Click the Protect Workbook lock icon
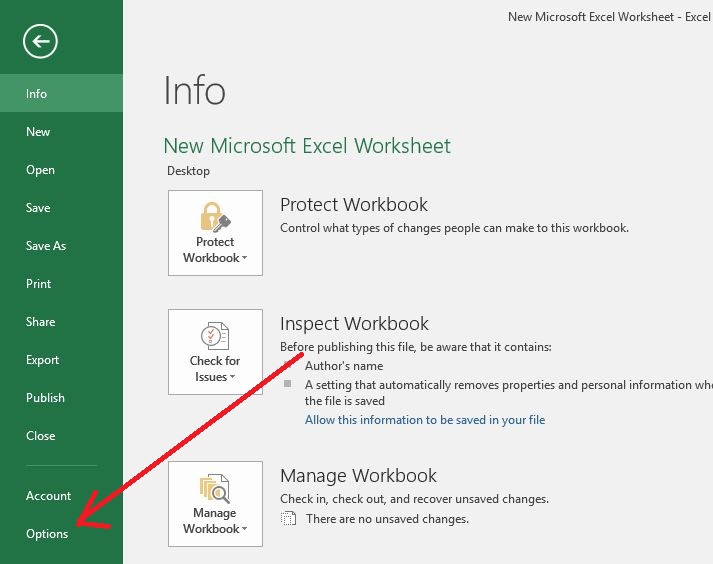 coord(215,217)
